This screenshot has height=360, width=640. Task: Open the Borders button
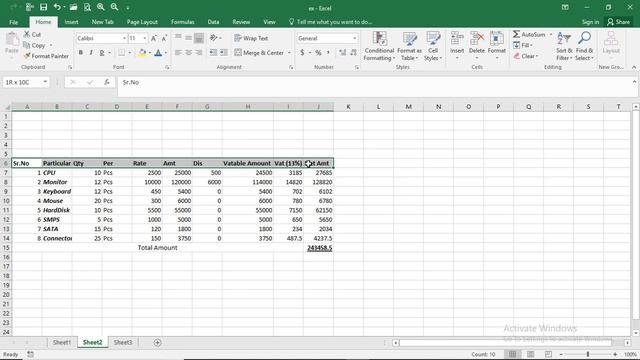(x=122, y=53)
